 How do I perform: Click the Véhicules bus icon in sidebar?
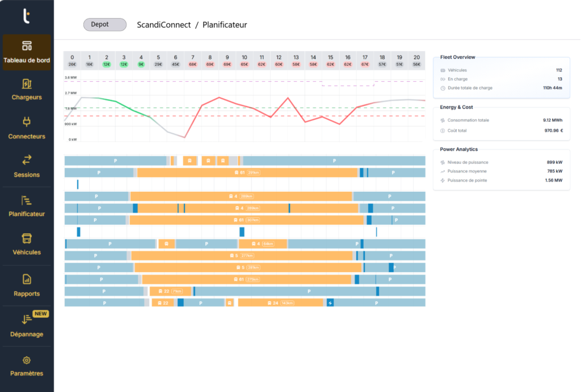pos(27,238)
